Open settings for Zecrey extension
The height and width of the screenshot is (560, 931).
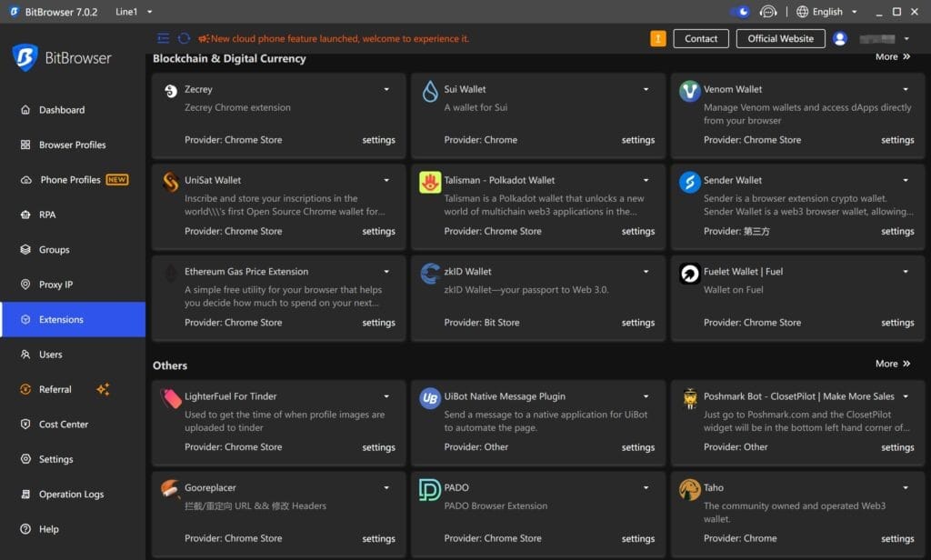click(378, 140)
